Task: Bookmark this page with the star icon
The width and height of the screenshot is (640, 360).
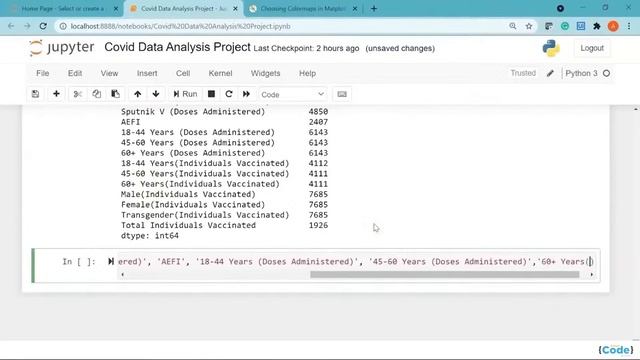Action: pos(529,26)
